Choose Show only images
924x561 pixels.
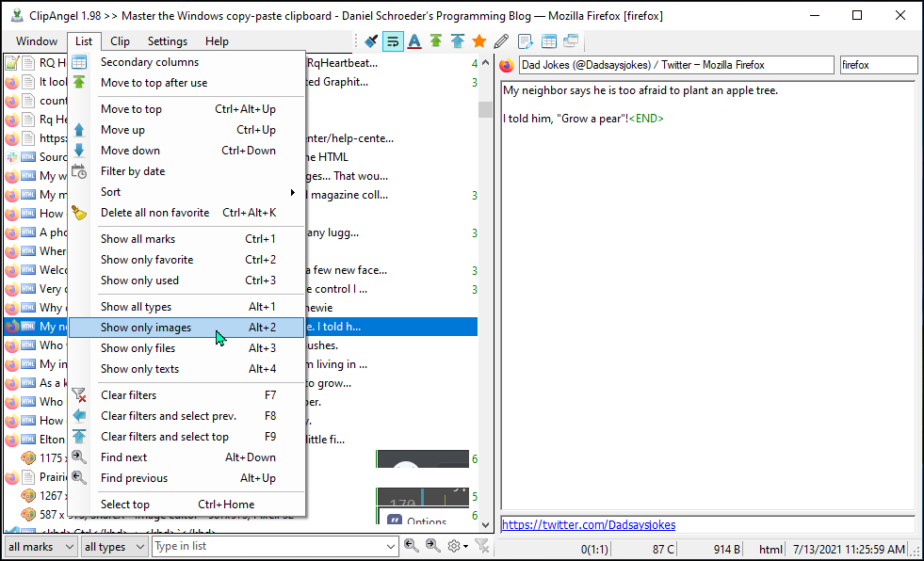click(186, 328)
